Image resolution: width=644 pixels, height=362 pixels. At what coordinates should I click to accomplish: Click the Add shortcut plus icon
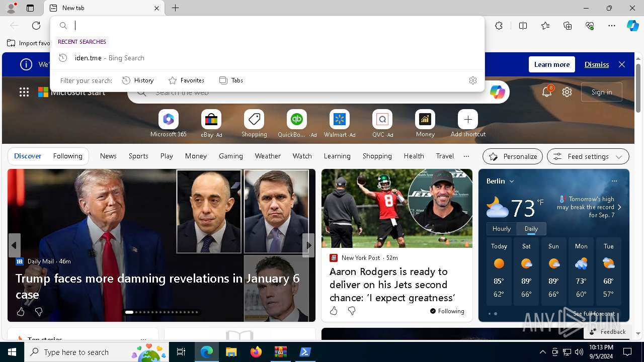point(468,119)
